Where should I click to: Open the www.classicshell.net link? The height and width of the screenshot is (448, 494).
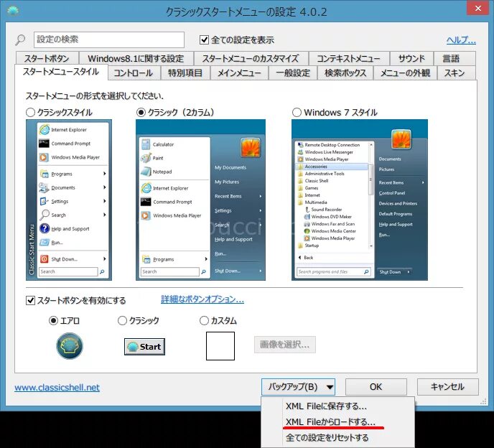pyautogui.click(x=57, y=388)
